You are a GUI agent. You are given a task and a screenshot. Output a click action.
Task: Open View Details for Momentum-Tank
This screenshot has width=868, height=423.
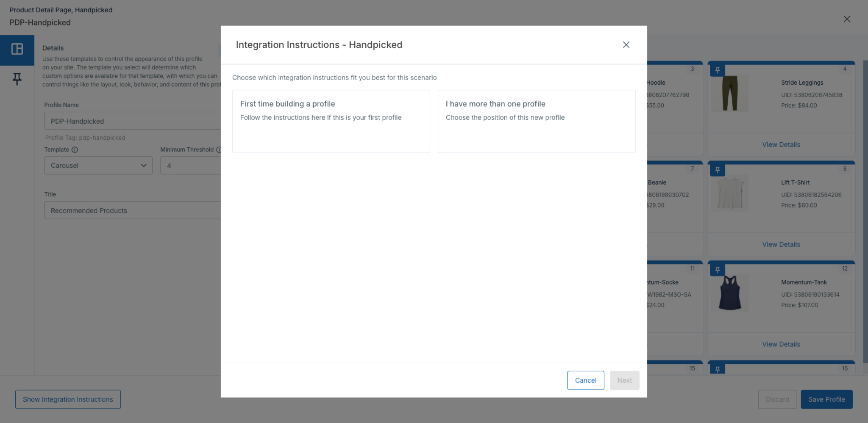click(x=781, y=345)
